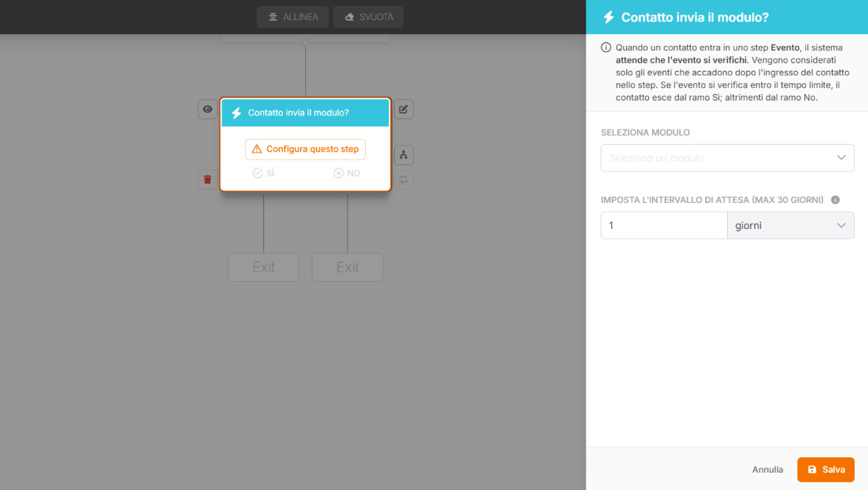Viewport: 868px width, 490px height.
Task: Click the lightning bolt icon in panel header
Action: [608, 17]
